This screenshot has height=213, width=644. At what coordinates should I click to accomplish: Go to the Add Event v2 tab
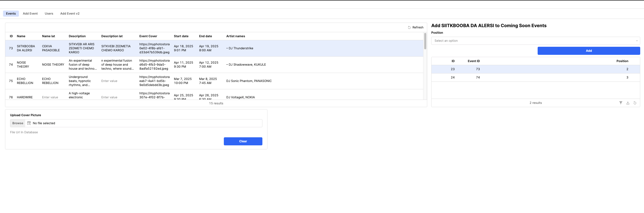coord(70,14)
